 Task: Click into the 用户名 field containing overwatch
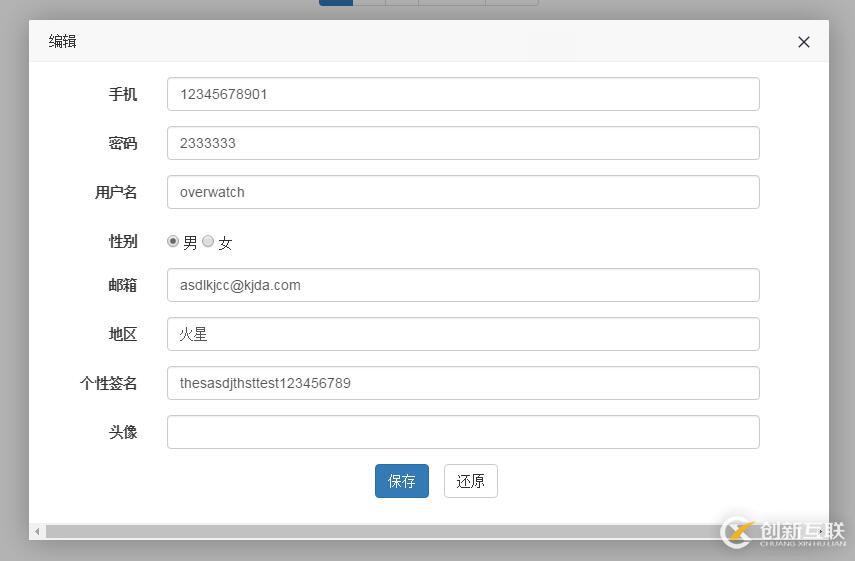pyautogui.click(x=463, y=192)
